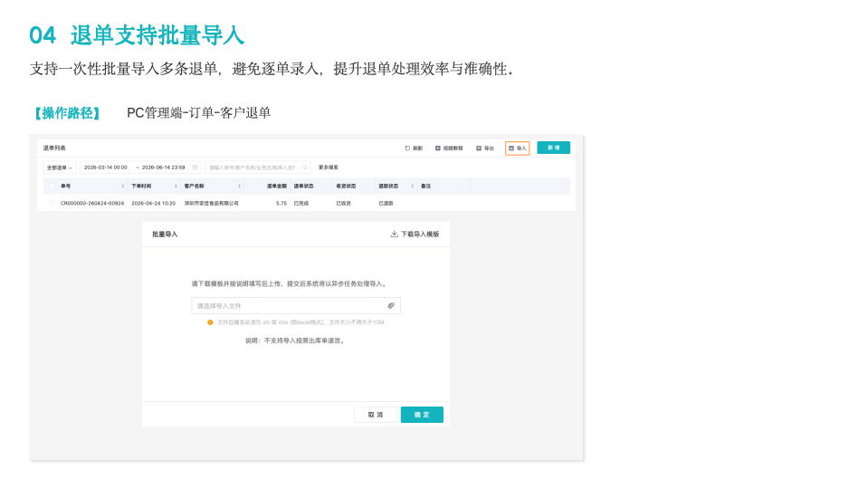Click the amount cell 5.75
868x489 pixels.
[x=281, y=203]
